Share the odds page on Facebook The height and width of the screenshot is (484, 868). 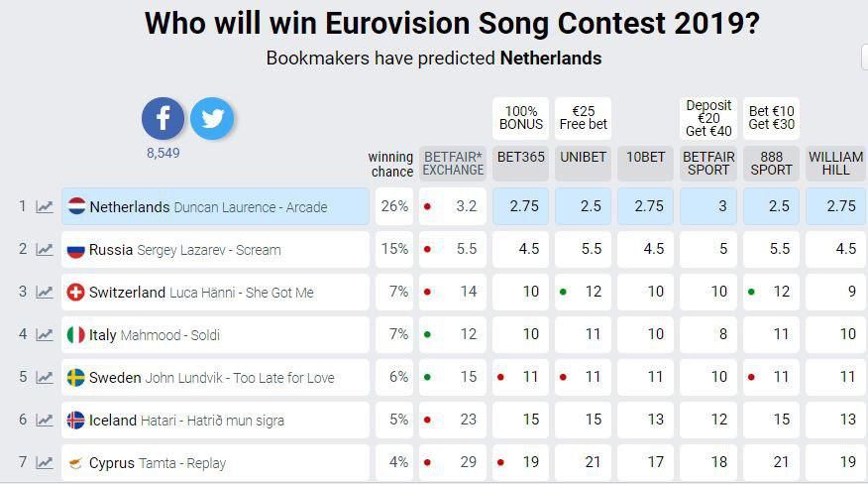click(163, 118)
